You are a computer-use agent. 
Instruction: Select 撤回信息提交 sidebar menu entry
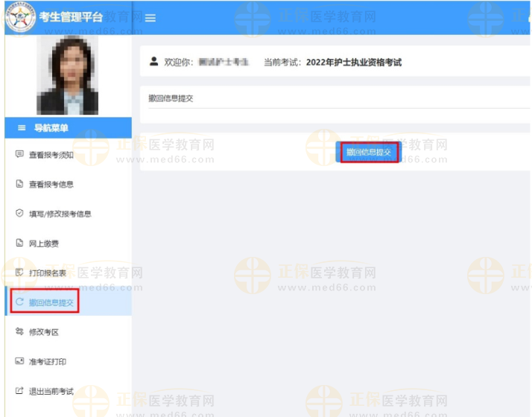[x=51, y=302]
